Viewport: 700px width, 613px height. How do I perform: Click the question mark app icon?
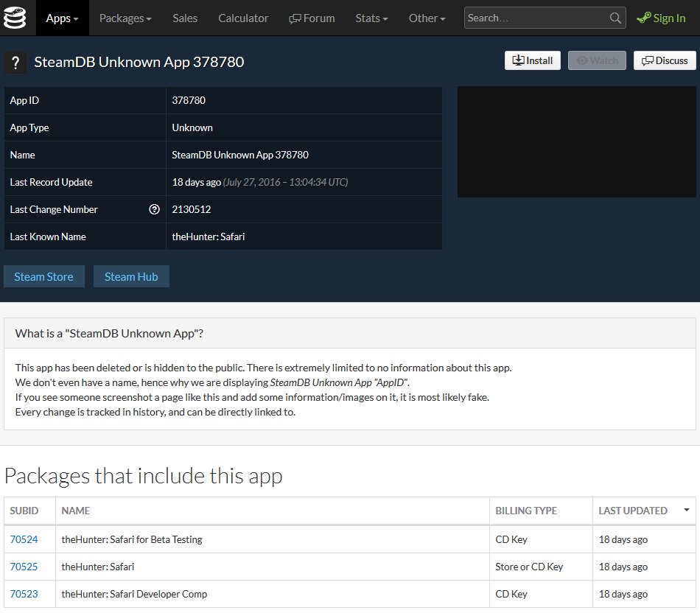click(x=15, y=63)
